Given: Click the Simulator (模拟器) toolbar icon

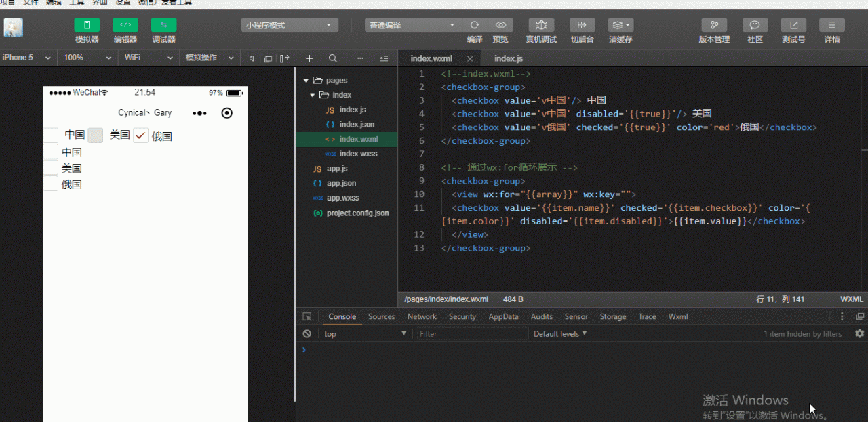Looking at the screenshot, I should (x=87, y=25).
